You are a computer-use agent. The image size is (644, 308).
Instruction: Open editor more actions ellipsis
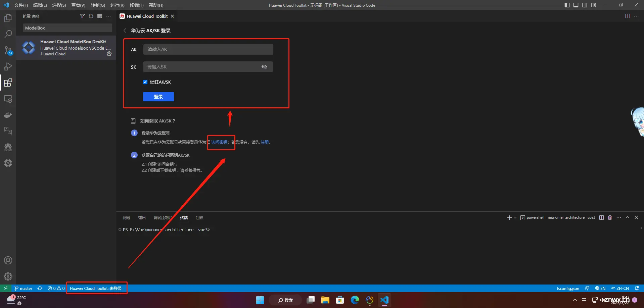(x=636, y=16)
